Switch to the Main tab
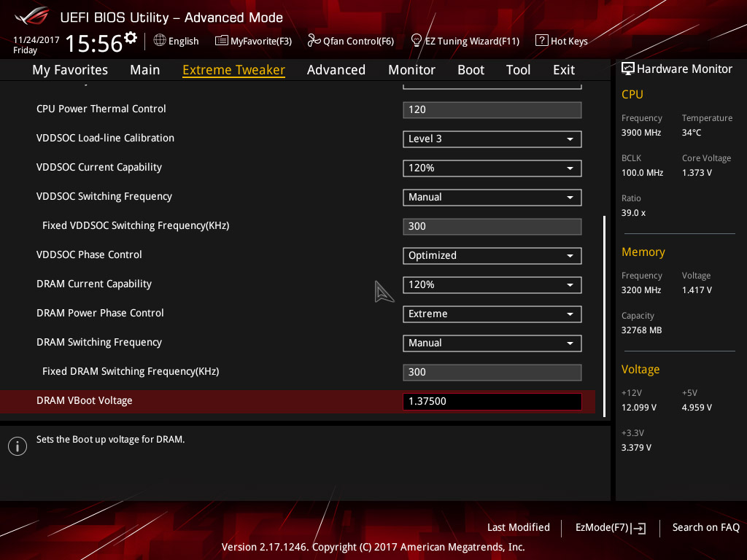Viewport: 747px width, 560px height. pos(145,70)
